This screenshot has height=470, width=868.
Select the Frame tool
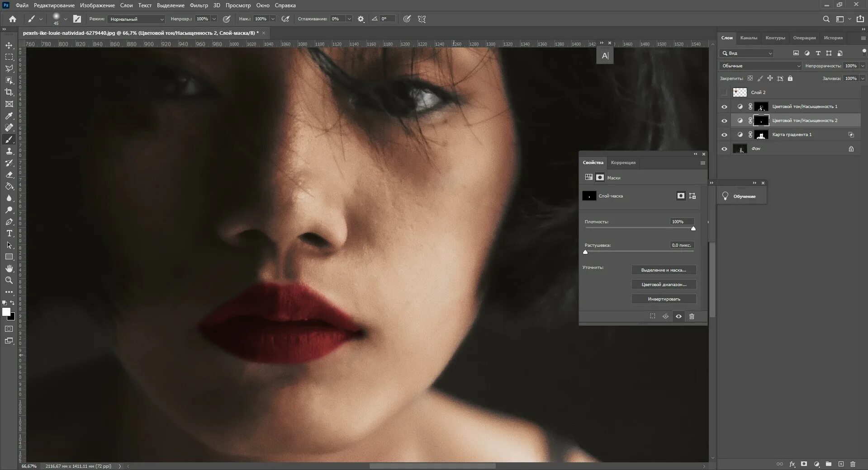(x=9, y=104)
